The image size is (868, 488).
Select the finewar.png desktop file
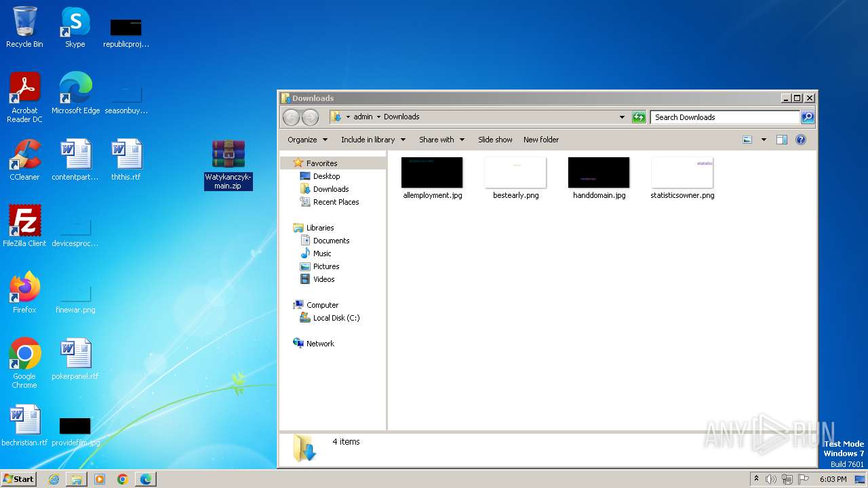click(x=75, y=298)
